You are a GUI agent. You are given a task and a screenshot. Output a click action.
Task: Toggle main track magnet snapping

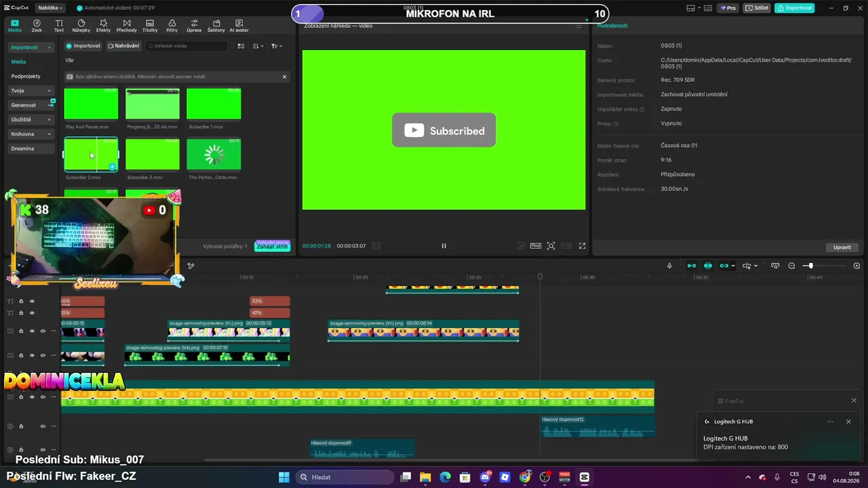click(692, 266)
